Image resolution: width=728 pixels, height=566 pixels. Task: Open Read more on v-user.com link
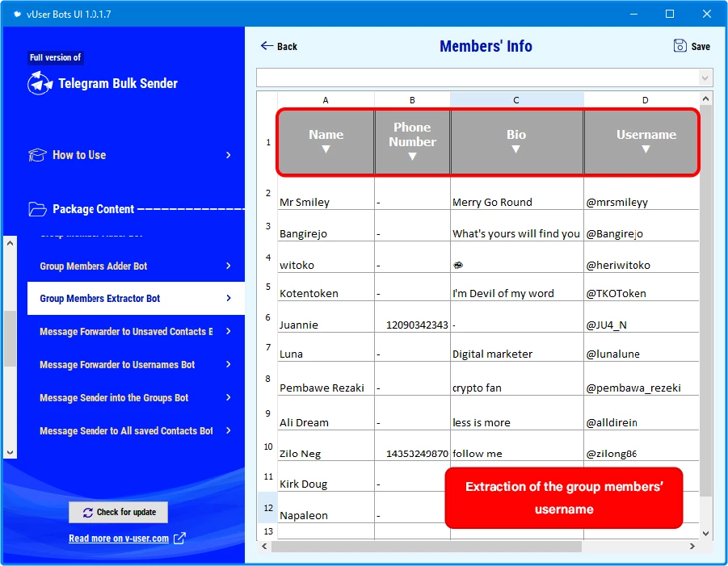coord(119,539)
